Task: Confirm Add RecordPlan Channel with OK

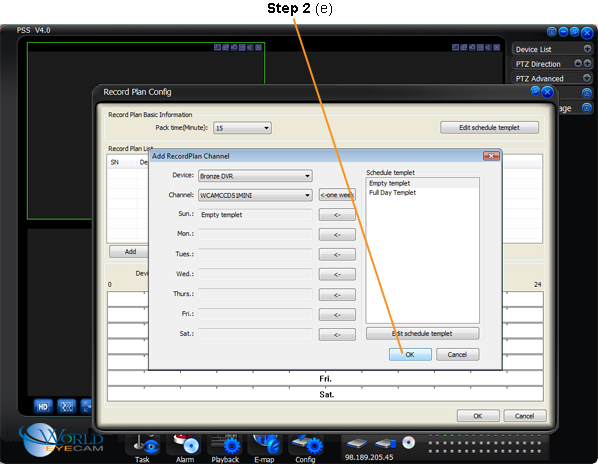Action: (410, 354)
